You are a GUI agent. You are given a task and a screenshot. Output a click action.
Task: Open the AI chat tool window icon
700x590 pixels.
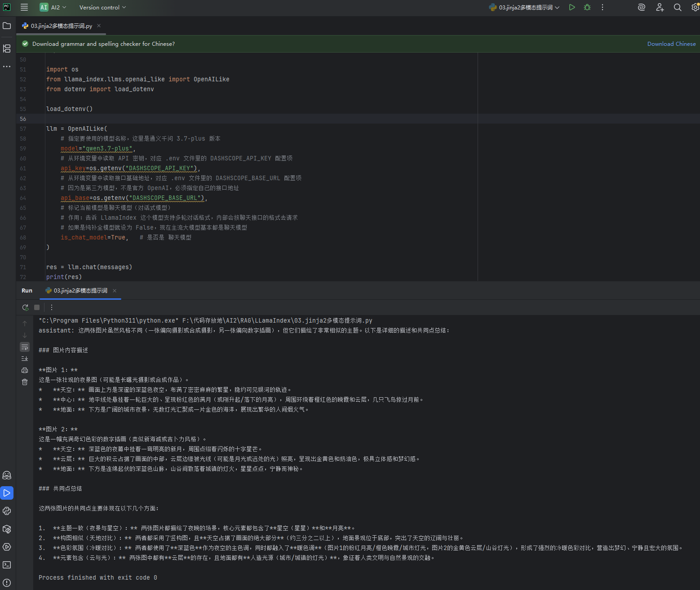click(x=7, y=475)
